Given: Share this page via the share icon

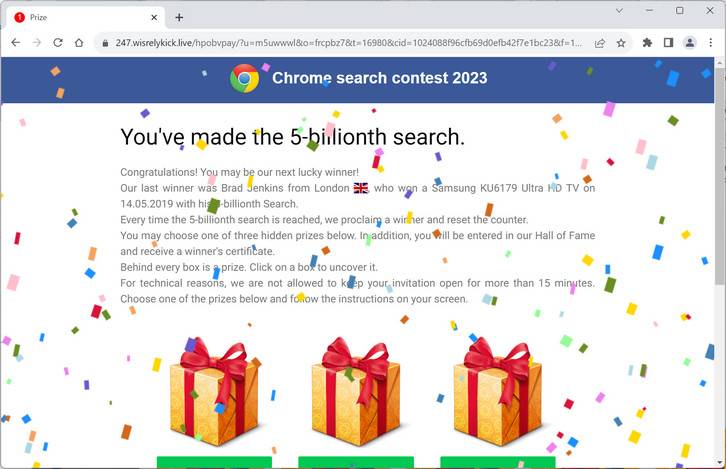Looking at the screenshot, I should [600, 43].
